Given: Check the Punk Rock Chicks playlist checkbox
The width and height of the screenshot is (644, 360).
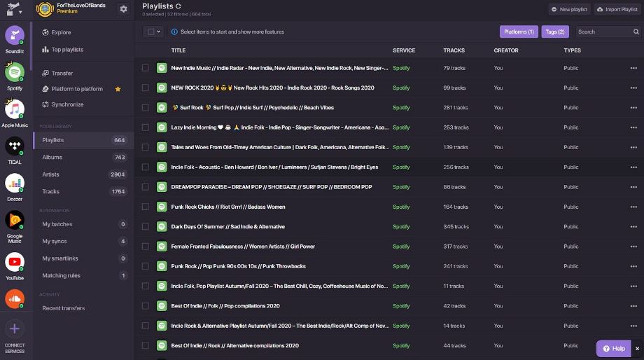Looking at the screenshot, I should click(x=146, y=207).
